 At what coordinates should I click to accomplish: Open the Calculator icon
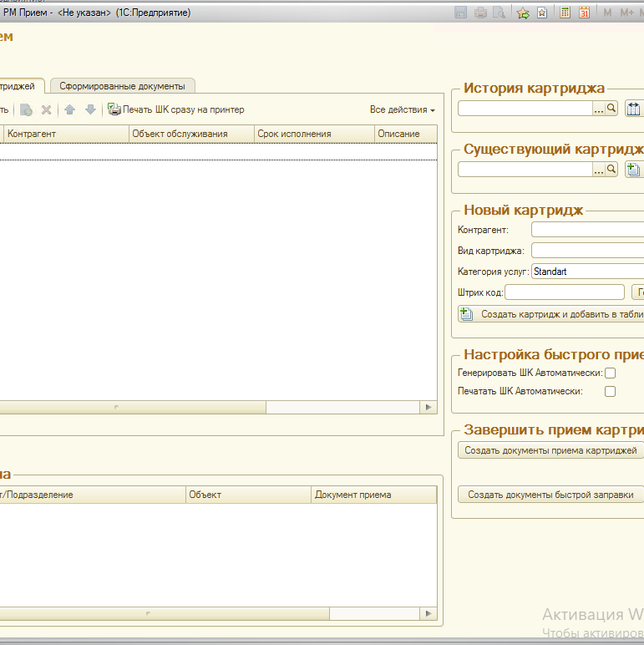[565, 13]
